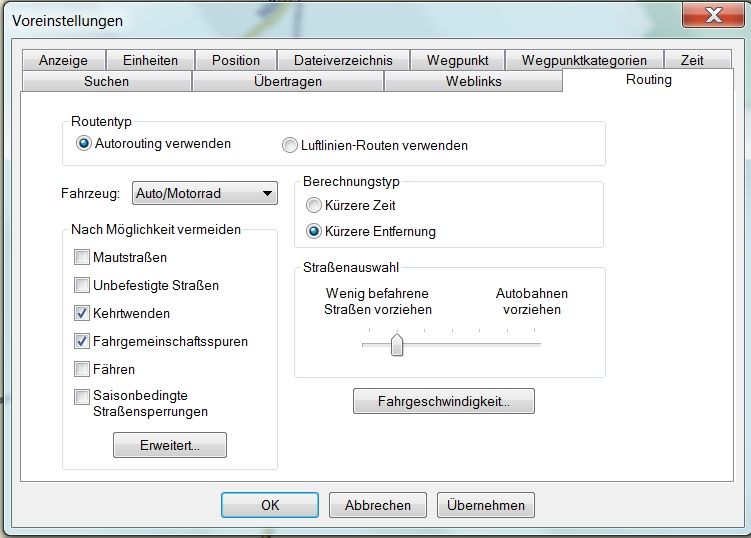Disable Fahrgemeinschaftsspuren avoidance
Screen dimensions: 751x538
(x=82, y=341)
